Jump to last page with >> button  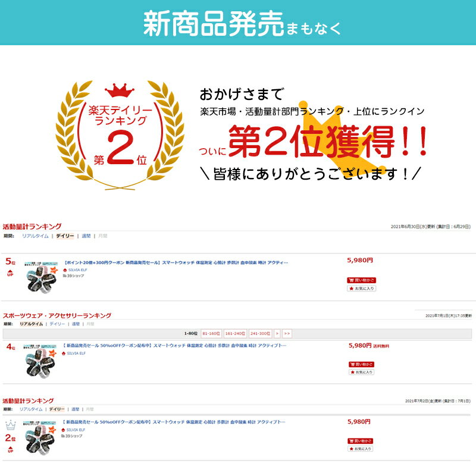pyautogui.click(x=287, y=333)
